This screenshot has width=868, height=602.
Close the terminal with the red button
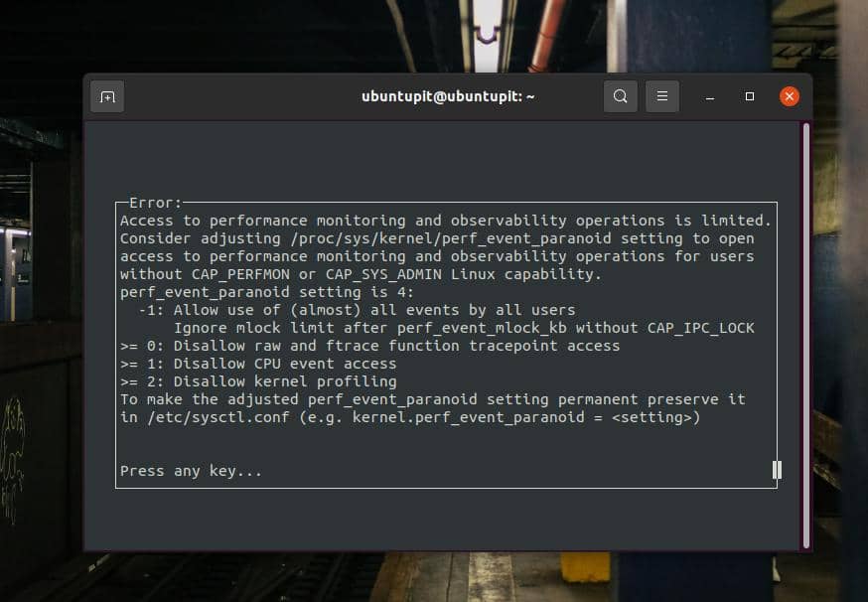click(790, 96)
